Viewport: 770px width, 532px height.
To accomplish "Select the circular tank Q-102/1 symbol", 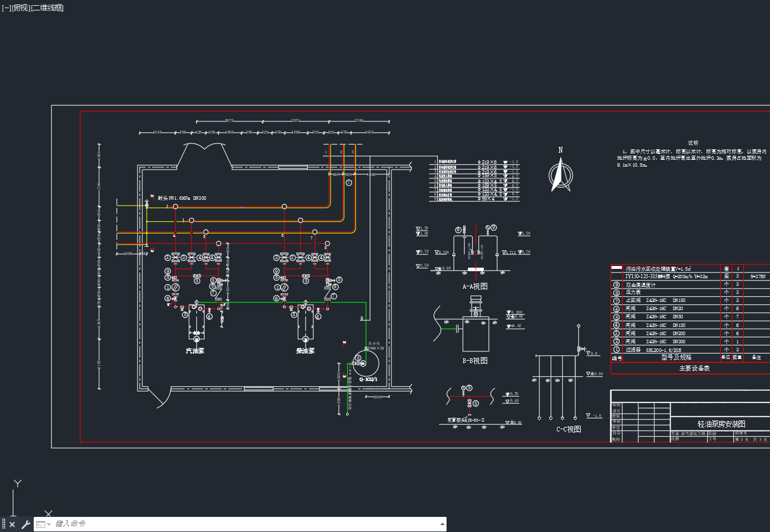I will [x=367, y=362].
